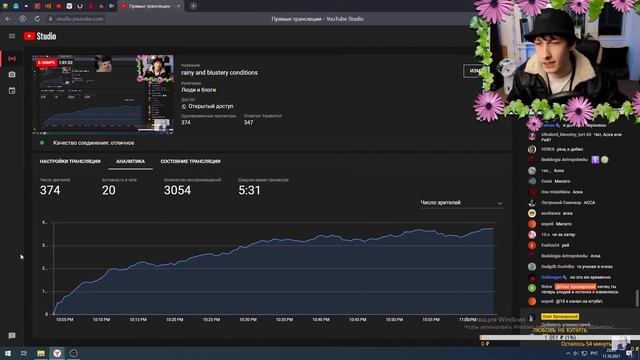Click the live stream preview thumbnail
The image size is (640, 360).
click(x=103, y=94)
